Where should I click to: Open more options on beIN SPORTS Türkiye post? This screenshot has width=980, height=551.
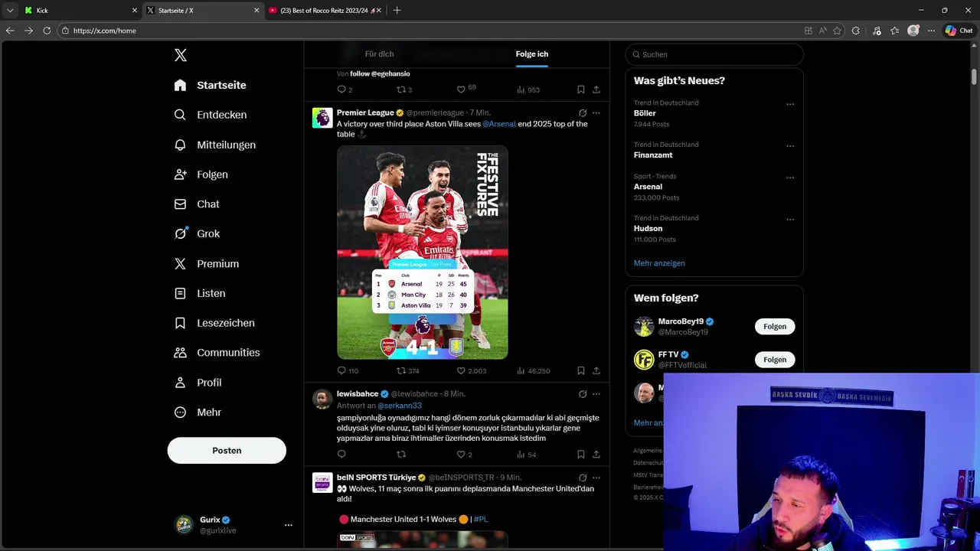point(596,478)
